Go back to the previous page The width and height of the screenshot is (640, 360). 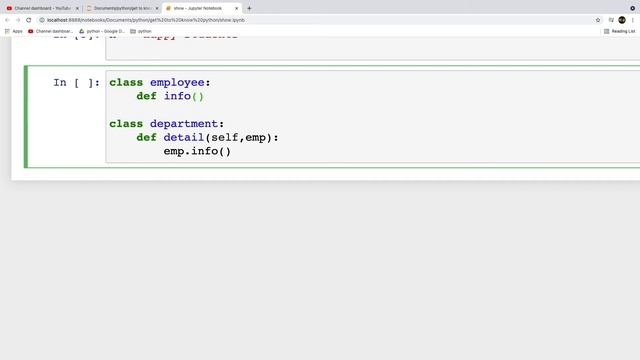click(x=7, y=20)
